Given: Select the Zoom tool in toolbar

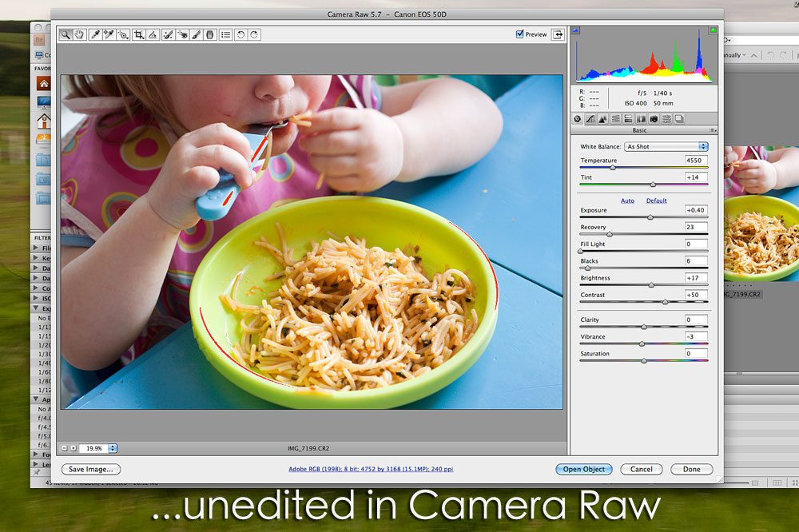Looking at the screenshot, I should click(66, 35).
